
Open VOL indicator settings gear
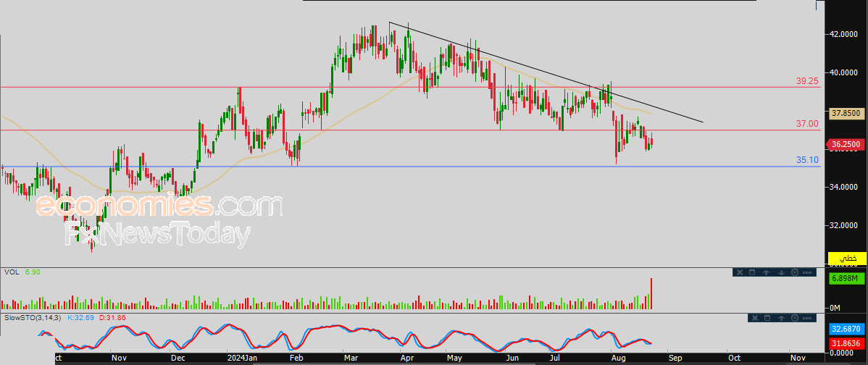click(x=795, y=272)
